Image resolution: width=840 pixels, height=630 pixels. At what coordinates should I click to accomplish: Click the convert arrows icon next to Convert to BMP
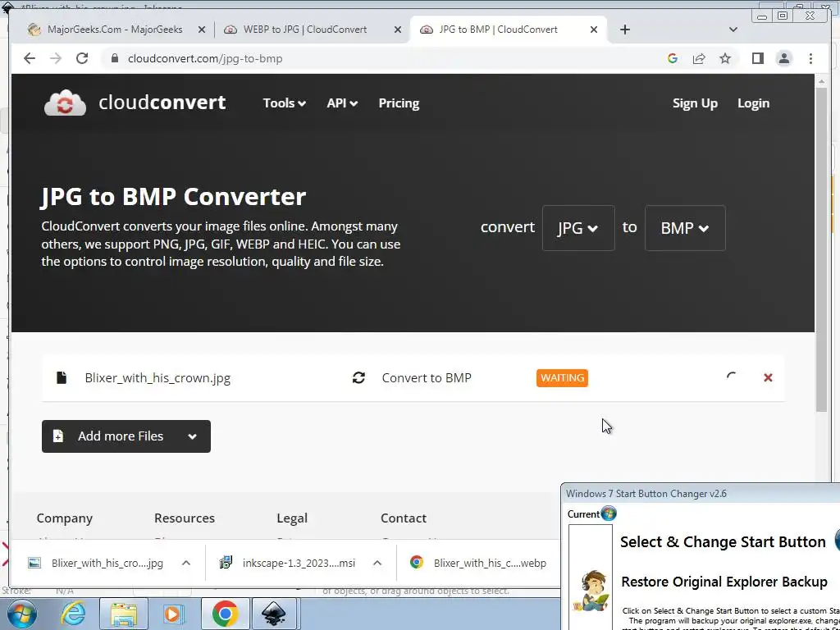(358, 377)
